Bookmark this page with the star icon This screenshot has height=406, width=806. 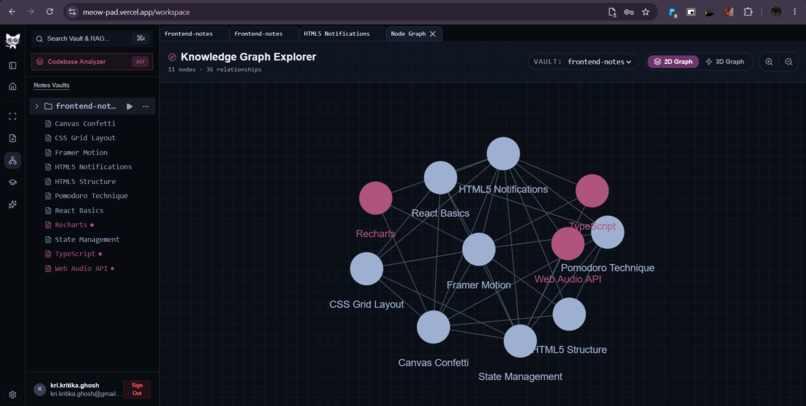pyautogui.click(x=646, y=12)
